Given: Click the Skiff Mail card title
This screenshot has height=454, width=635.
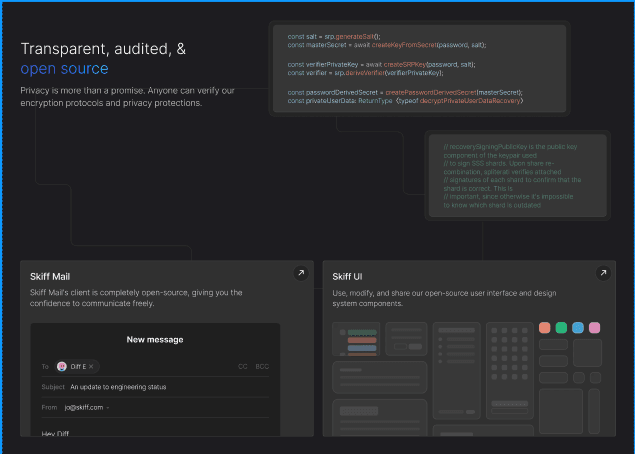Looking at the screenshot, I should pos(49,276).
